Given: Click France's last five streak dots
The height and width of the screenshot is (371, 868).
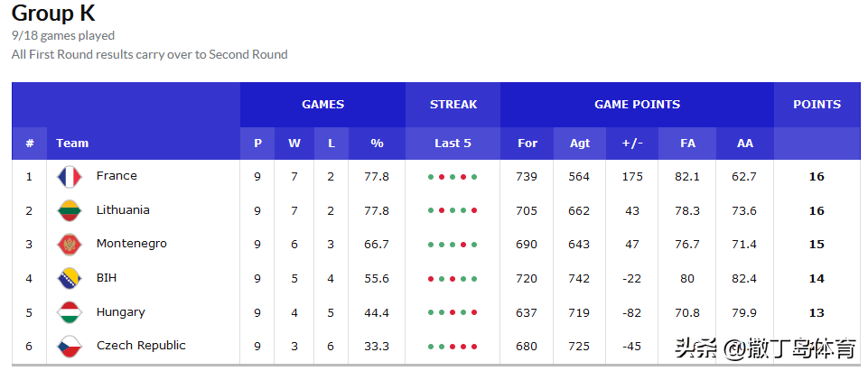Looking at the screenshot, I should click(453, 177).
